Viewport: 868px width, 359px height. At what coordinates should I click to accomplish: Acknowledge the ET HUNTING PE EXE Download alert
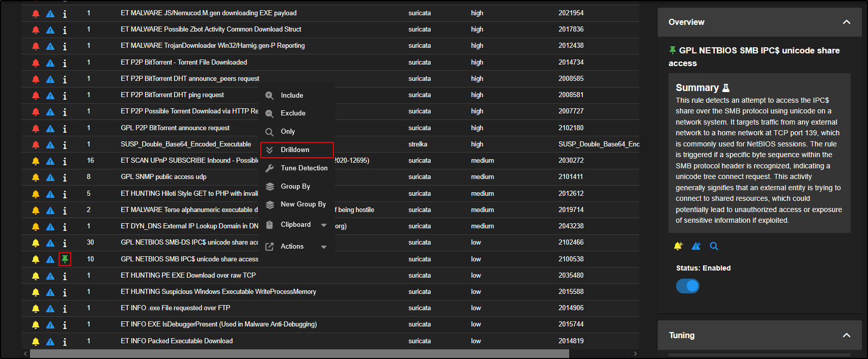tap(36, 276)
